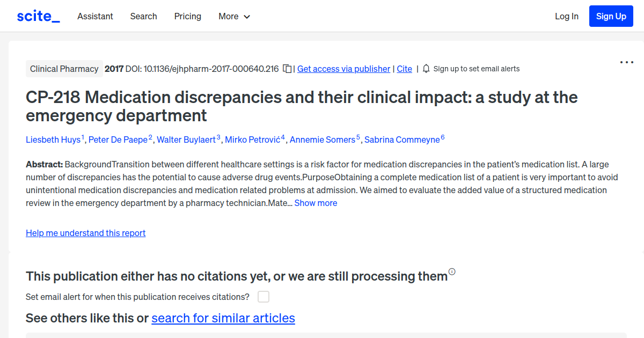Open the three-dot options menu
Screen dimensions: 644x338
point(626,62)
